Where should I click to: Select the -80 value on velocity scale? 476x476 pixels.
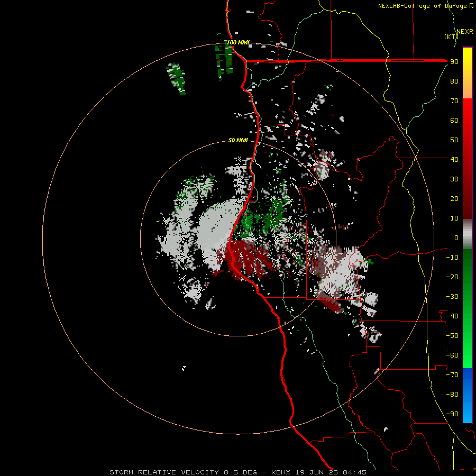point(452,395)
